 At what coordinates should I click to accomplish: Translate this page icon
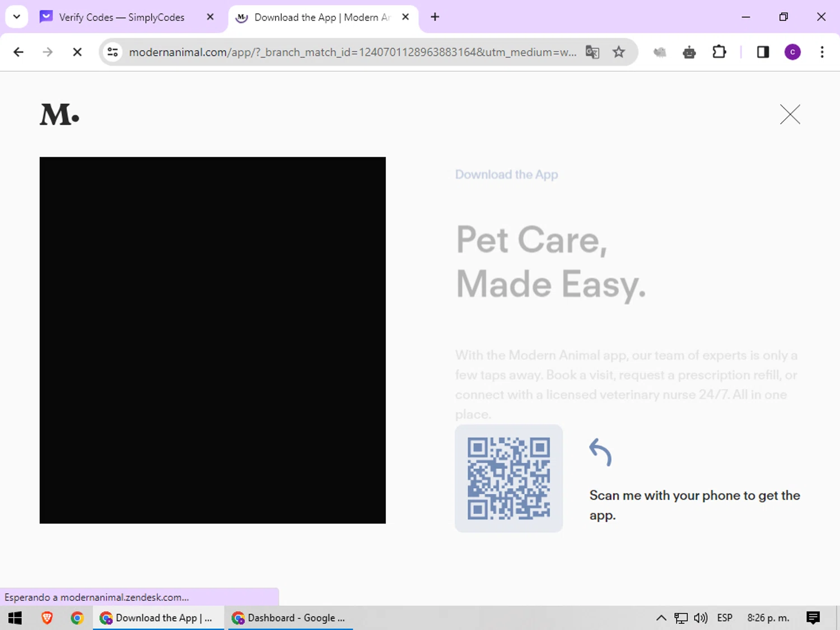pos(592,52)
